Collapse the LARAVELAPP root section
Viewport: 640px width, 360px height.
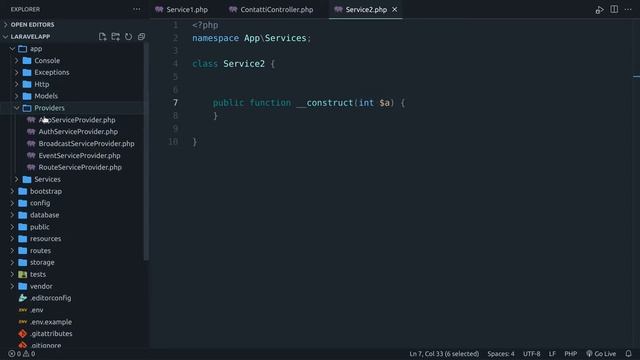pos(30,37)
